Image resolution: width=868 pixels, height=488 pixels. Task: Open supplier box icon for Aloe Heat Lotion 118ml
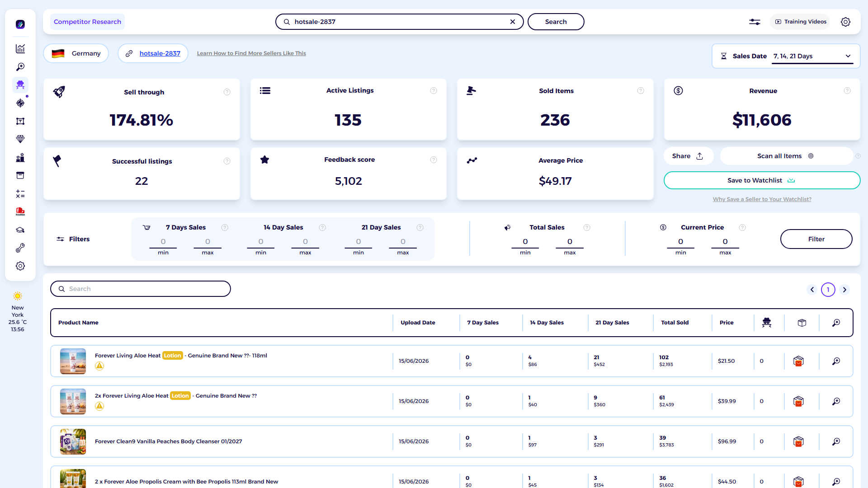click(798, 361)
